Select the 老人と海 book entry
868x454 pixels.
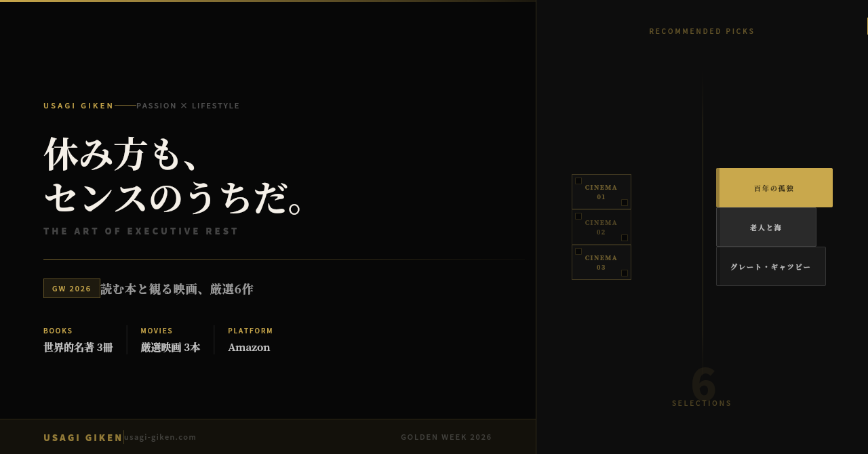pyautogui.click(x=766, y=227)
